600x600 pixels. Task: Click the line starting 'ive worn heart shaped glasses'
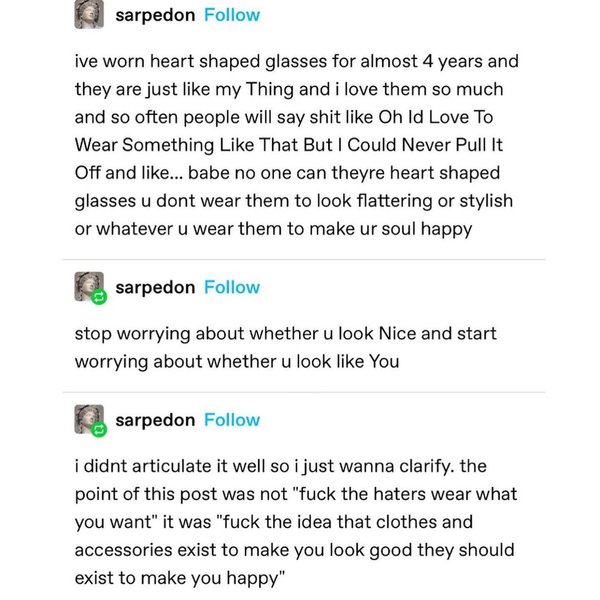296,61
